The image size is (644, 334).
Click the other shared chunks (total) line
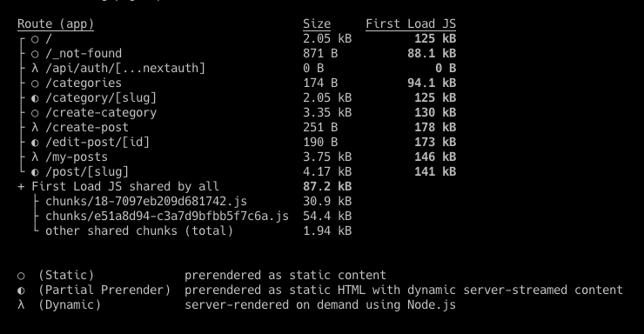point(139,230)
